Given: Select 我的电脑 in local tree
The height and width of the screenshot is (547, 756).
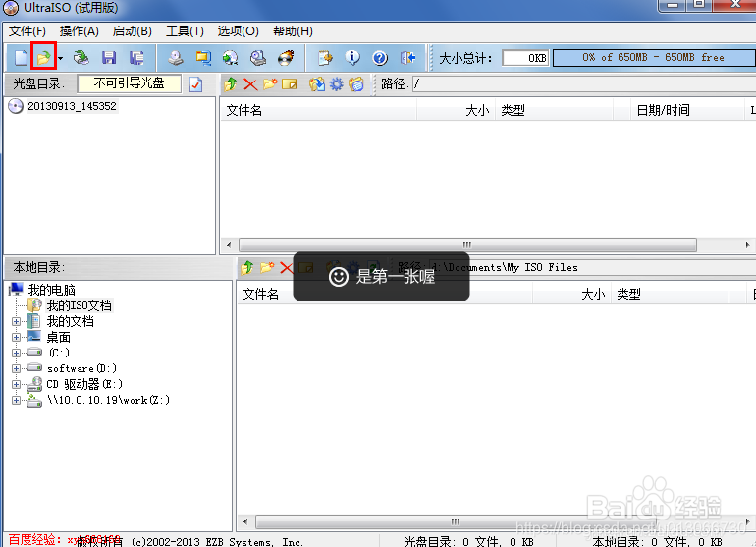Looking at the screenshot, I should [52, 290].
